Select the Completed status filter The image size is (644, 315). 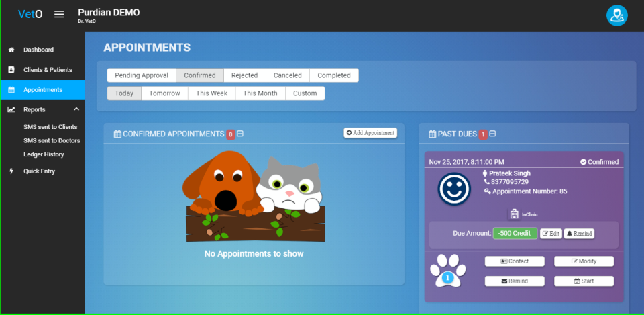[x=334, y=75]
